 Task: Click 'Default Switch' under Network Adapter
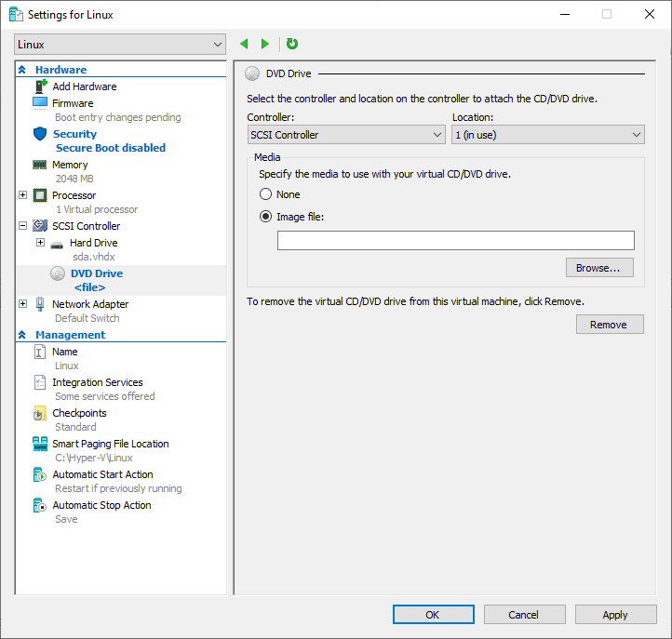coord(87,318)
